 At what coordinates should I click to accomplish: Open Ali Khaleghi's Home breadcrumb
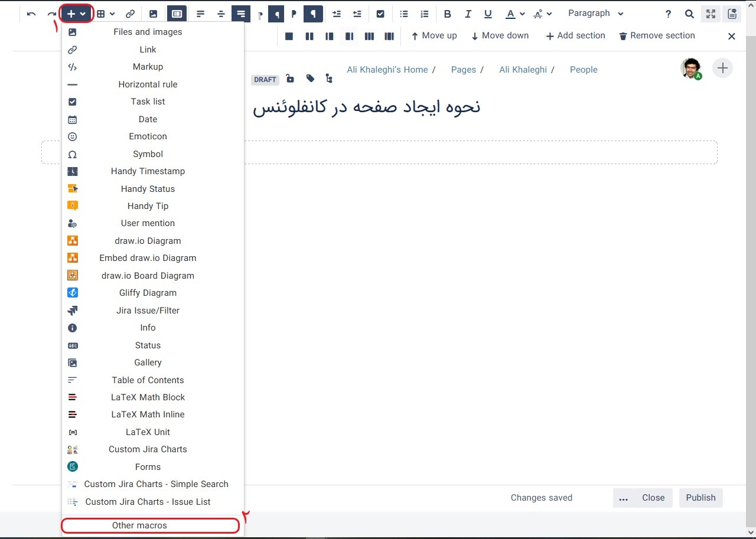coord(387,70)
